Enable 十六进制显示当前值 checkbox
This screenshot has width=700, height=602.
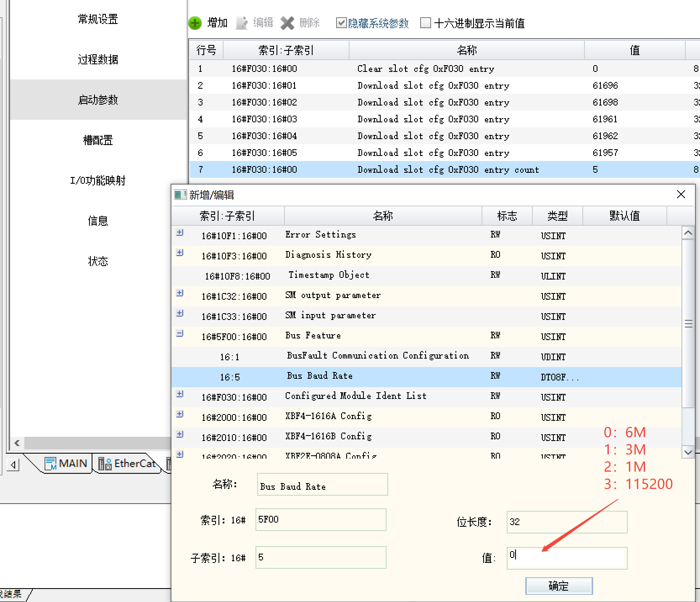425,23
